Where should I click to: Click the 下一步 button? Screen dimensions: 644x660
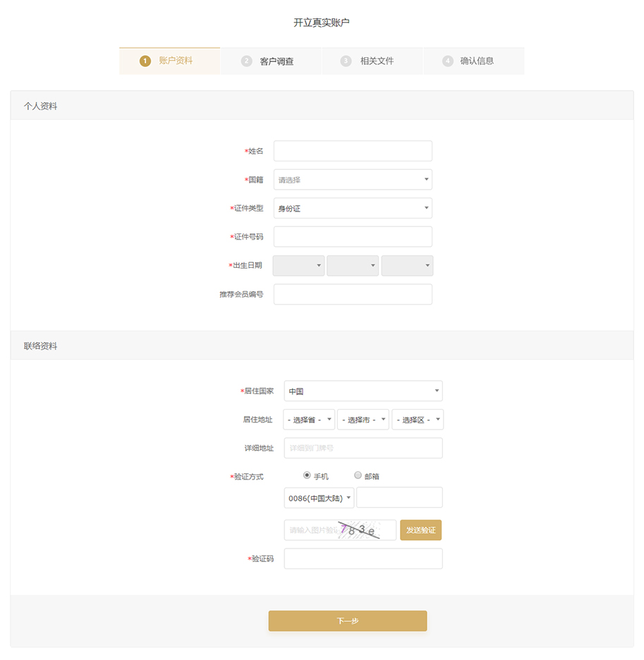tap(348, 621)
